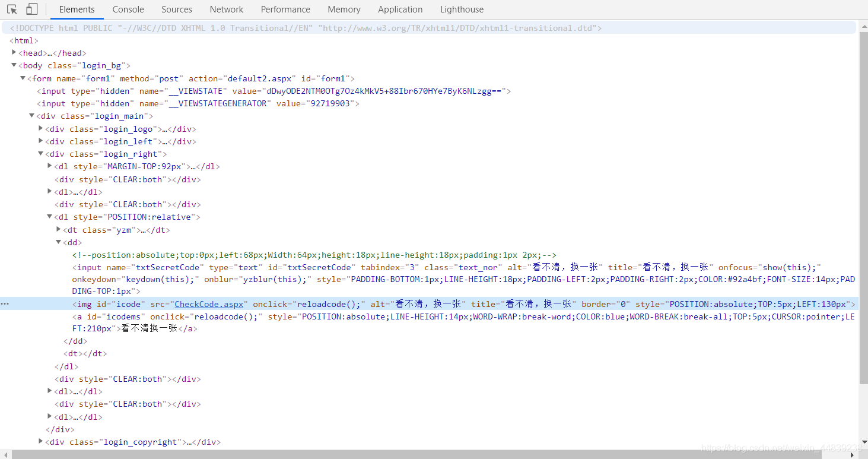
Task: Expand the head node
Action: point(14,53)
